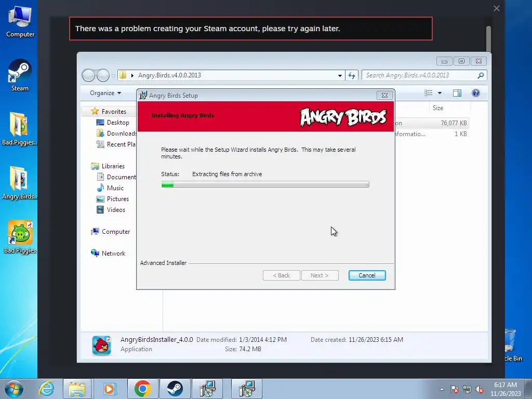Click the Explorer search magnifier icon

pyautogui.click(x=481, y=75)
